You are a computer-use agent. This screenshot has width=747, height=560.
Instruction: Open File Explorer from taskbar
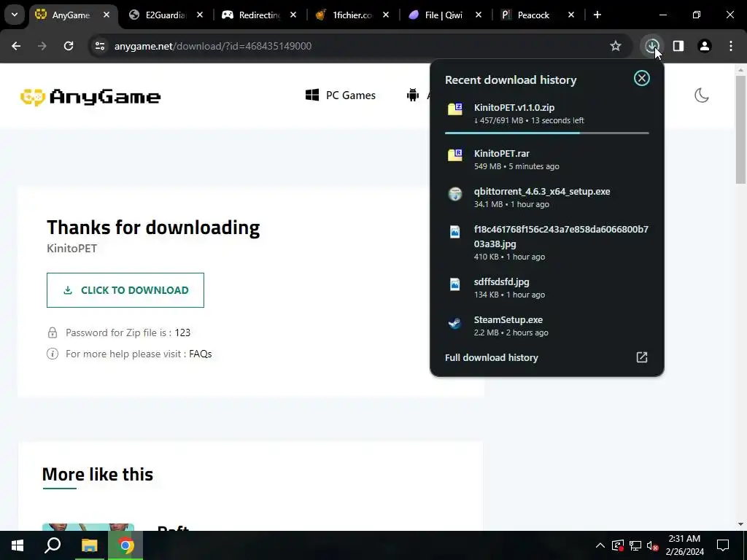89,545
